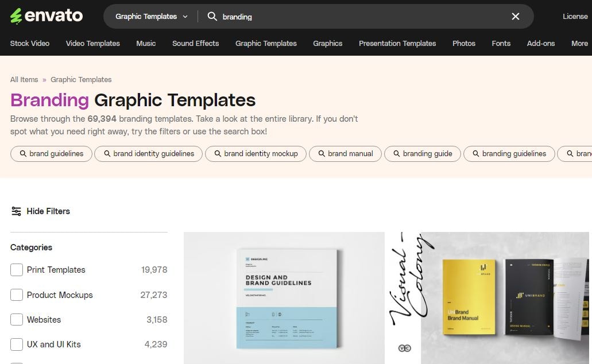The height and width of the screenshot is (364, 592).
Task: Click the Print Templates count 19,978
Action: (154, 270)
